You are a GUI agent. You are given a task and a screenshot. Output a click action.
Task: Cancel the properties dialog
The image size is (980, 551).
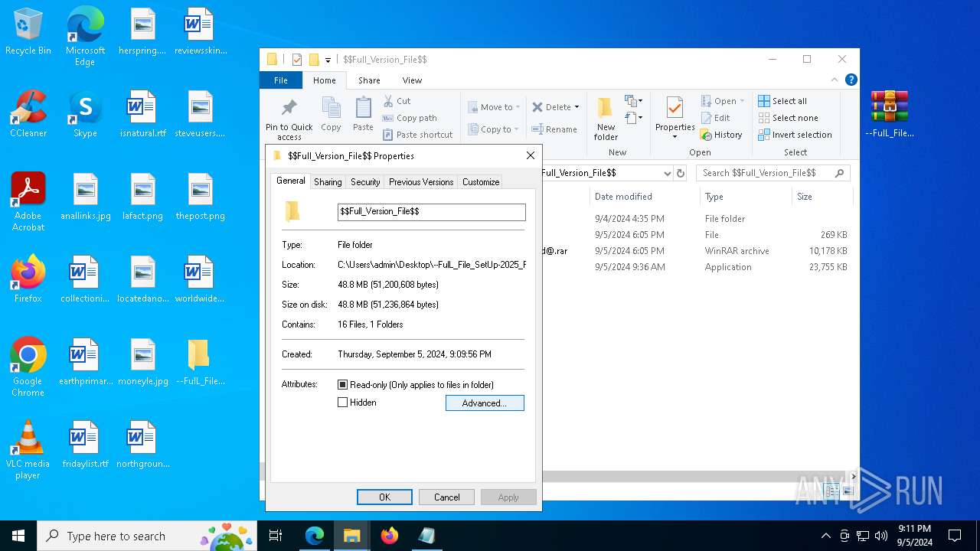coord(447,497)
